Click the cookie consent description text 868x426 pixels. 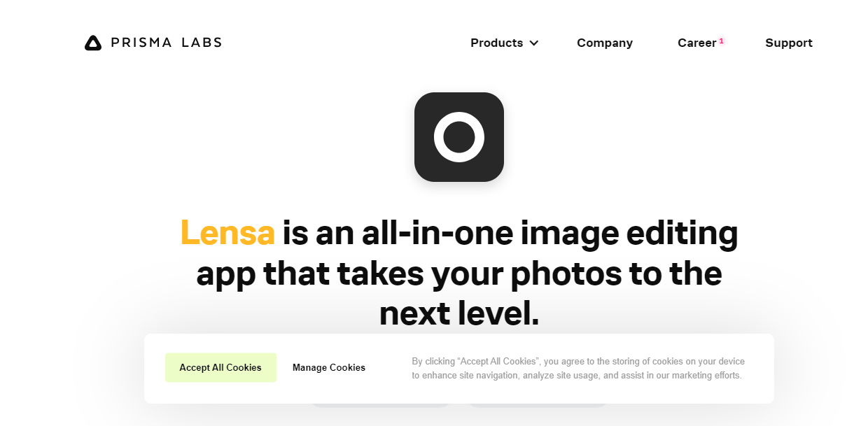coord(578,368)
